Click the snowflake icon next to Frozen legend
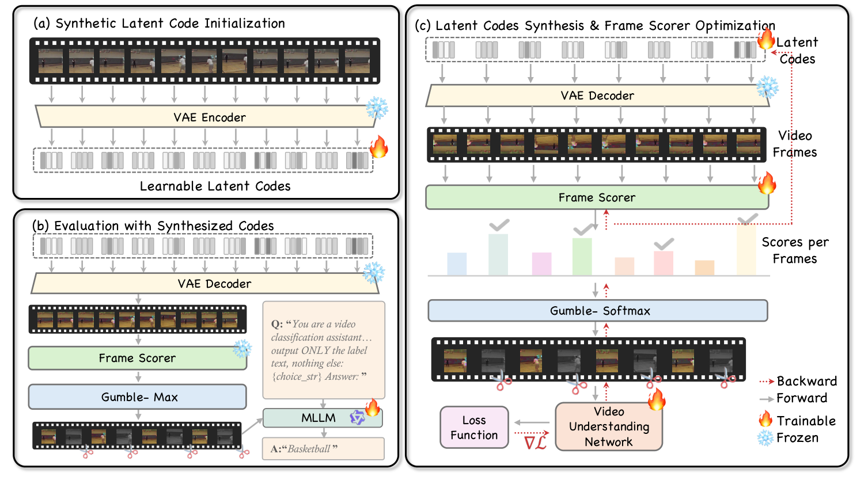Screen dimensions: 868x492 pyautogui.click(x=765, y=438)
